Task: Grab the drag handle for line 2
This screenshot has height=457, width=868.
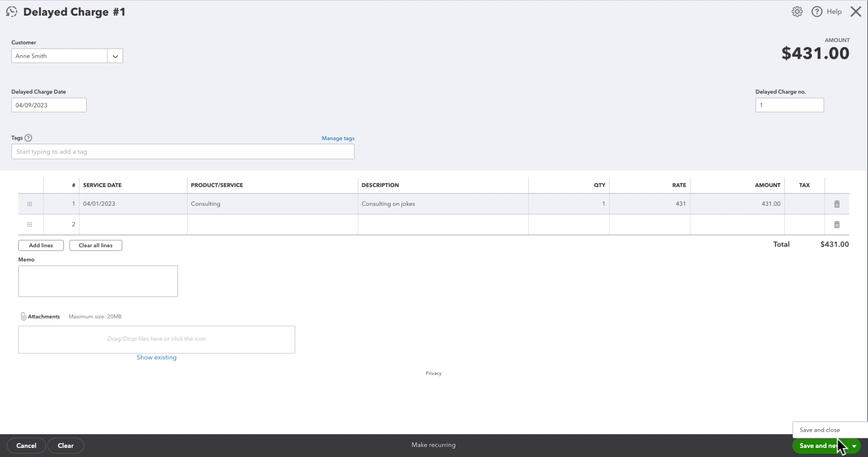Action: coord(29,224)
